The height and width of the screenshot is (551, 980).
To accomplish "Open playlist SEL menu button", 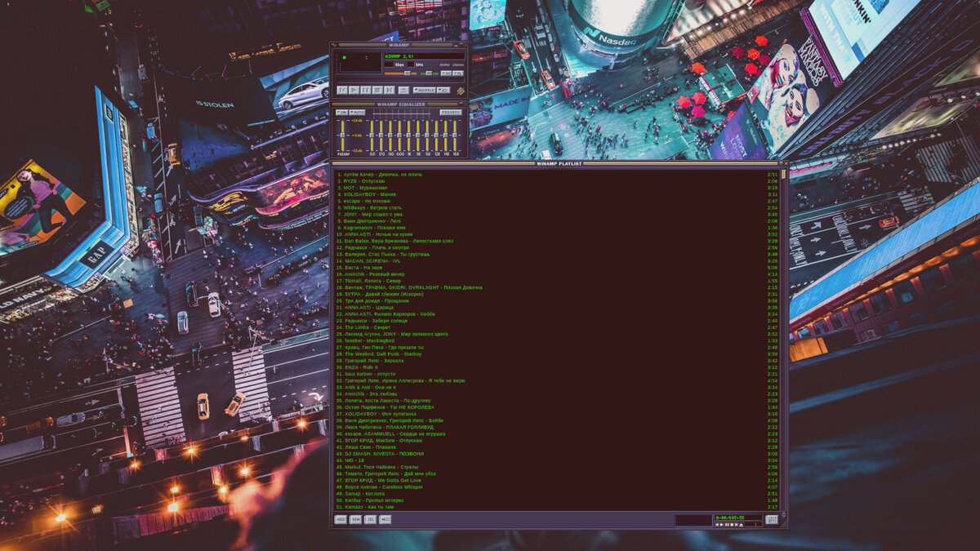I will (x=371, y=519).
